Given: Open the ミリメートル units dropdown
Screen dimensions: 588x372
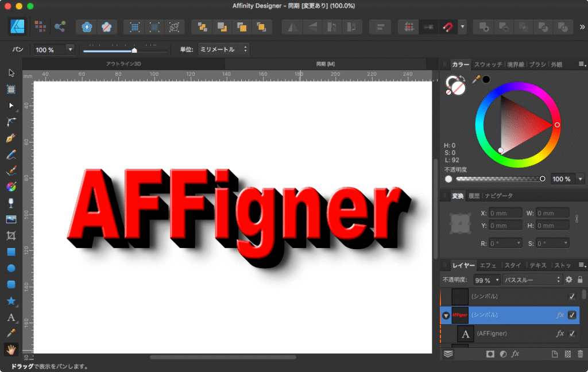Looking at the screenshot, I should pos(223,49).
